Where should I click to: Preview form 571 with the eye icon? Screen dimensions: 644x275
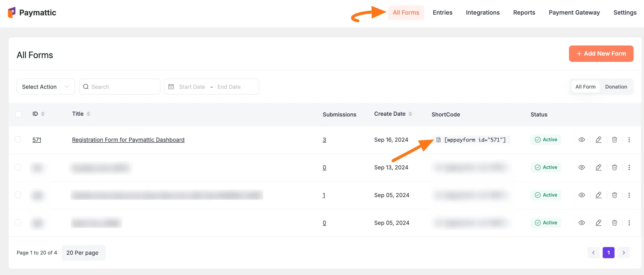pos(582,140)
